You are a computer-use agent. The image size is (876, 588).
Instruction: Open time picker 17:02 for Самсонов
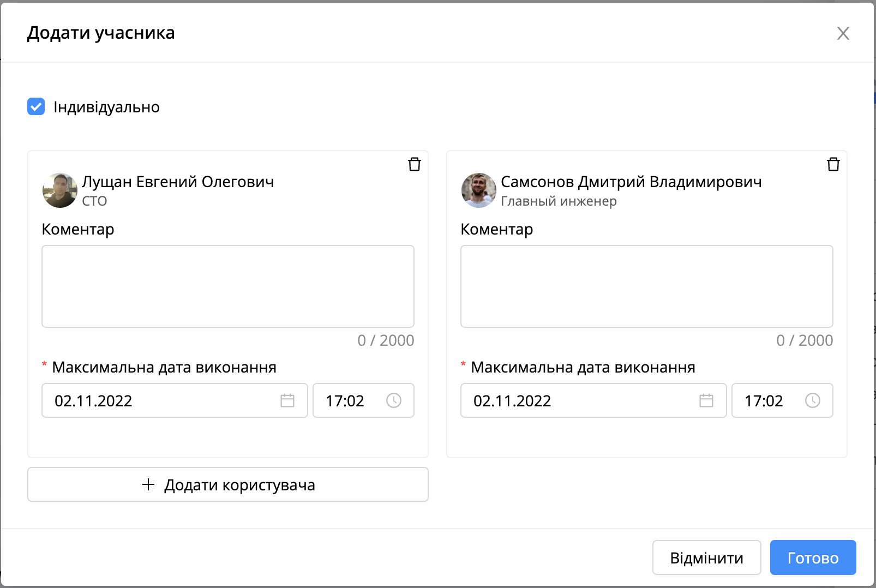click(x=783, y=400)
